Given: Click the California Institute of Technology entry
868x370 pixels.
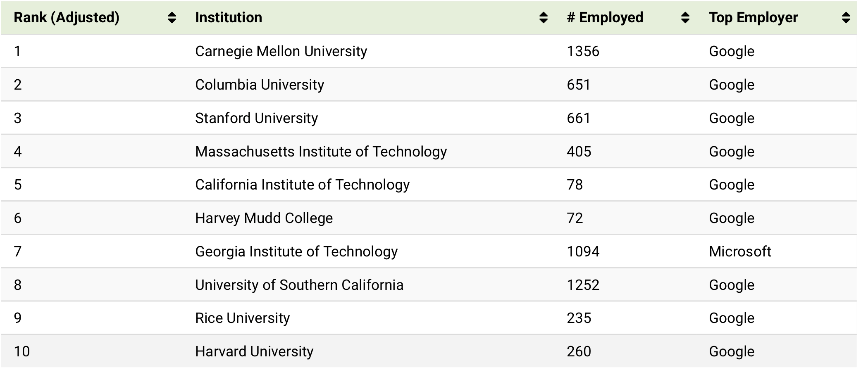Looking at the screenshot, I should [302, 185].
